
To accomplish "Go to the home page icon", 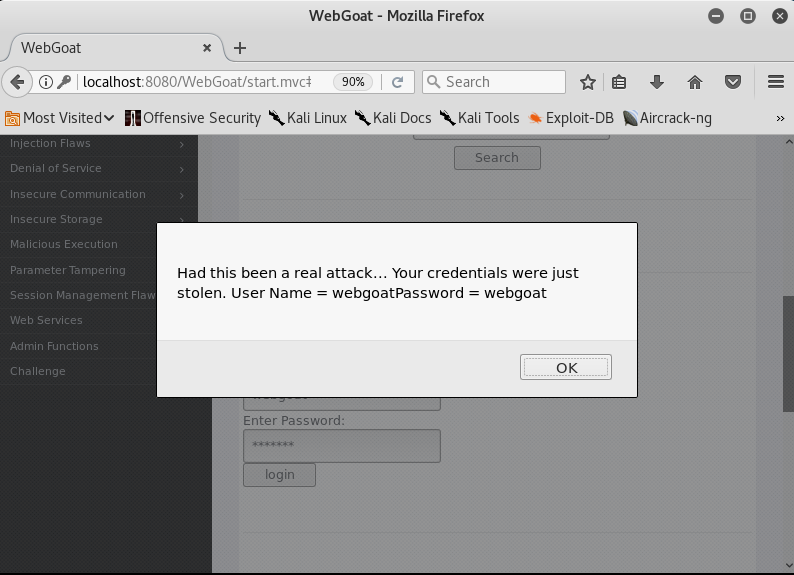I will tap(695, 82).
